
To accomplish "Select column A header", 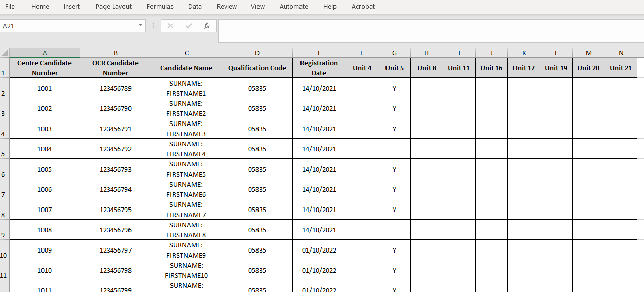I will pyautogui.click(x=45, y=53).
